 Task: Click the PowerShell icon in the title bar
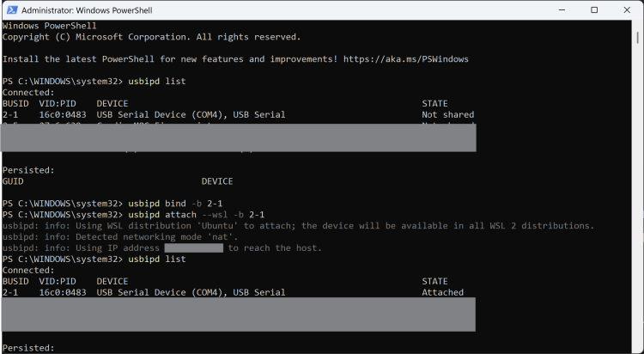coord(10,9)
